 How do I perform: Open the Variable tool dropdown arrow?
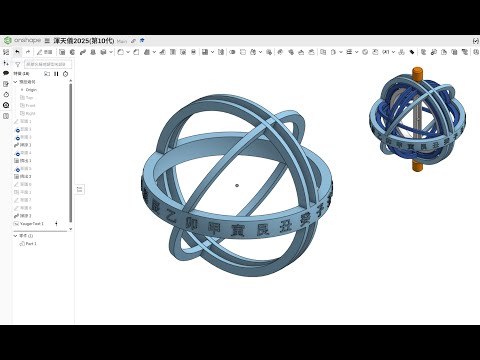[393, 52]
